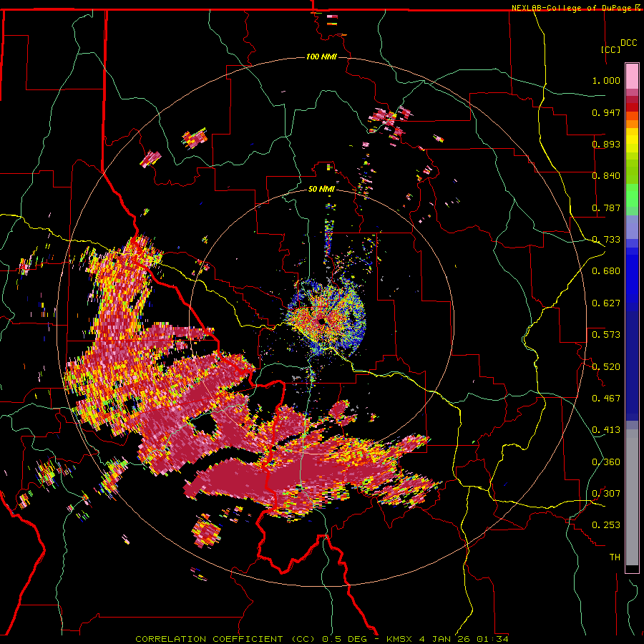Click the Correlation Coefficient caption at bottom

(x=322, y=639)
